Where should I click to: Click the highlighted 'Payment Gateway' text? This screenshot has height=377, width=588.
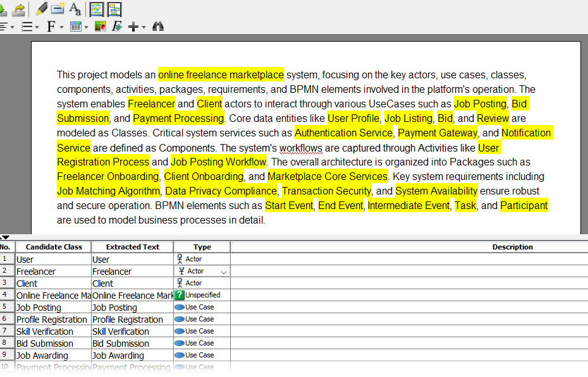[x=437, y=133]
